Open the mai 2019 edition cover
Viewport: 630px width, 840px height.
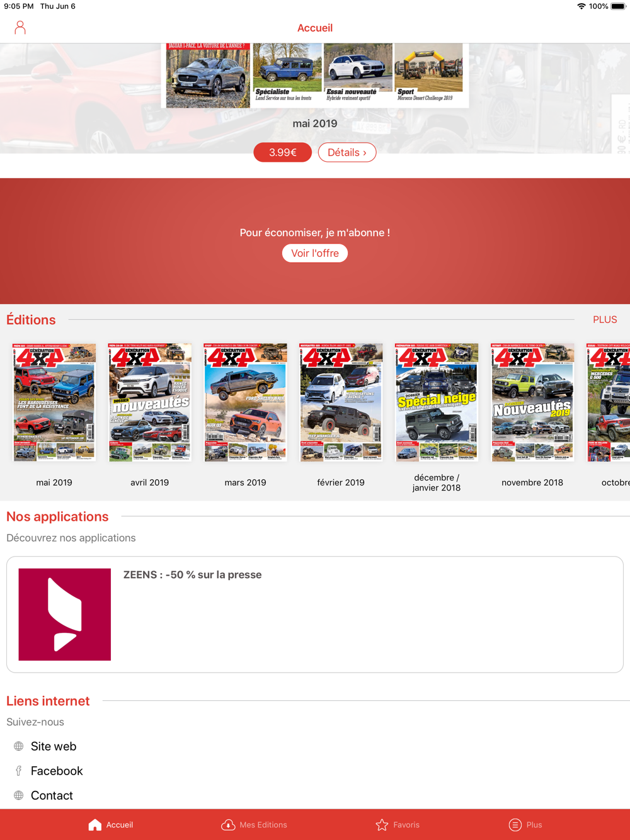54,402
